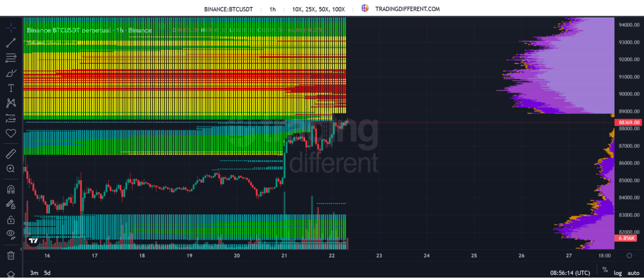Click date 18 on time axis

[142, 256]
